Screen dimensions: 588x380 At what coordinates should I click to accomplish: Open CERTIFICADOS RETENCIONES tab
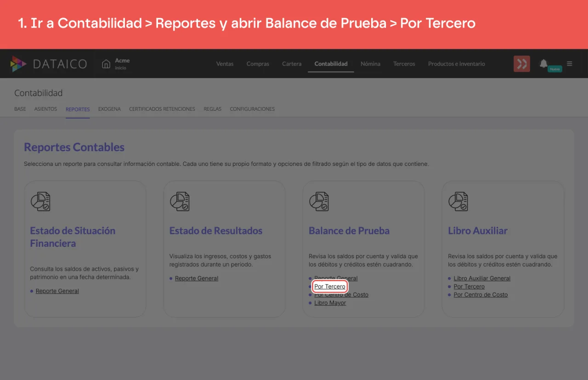(162, 109)
